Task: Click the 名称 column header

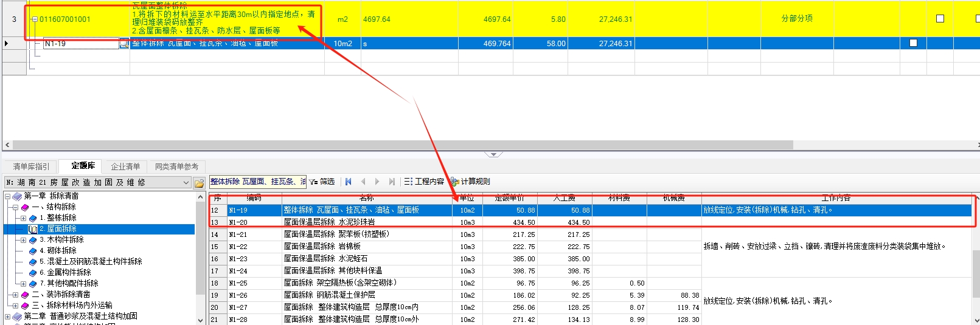Action: pos(367,198)
